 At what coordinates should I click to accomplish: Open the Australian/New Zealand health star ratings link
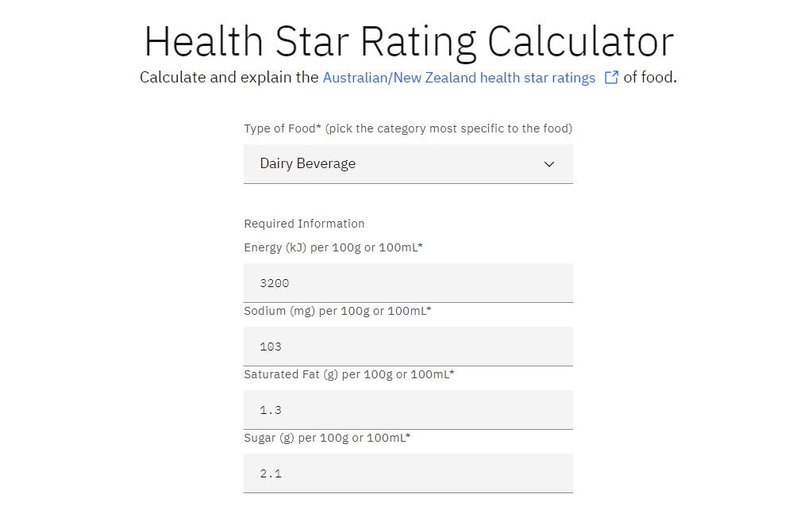coord(459,78)
